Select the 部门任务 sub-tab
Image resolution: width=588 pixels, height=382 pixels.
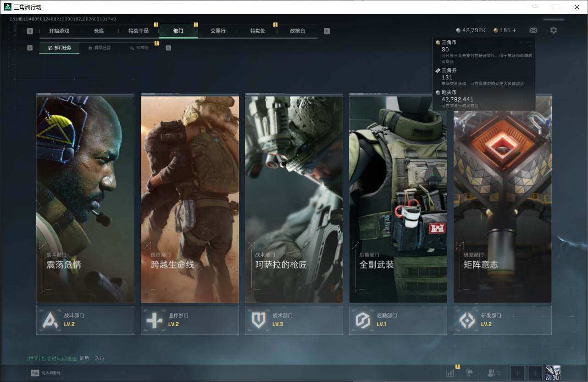click(59, 48)
